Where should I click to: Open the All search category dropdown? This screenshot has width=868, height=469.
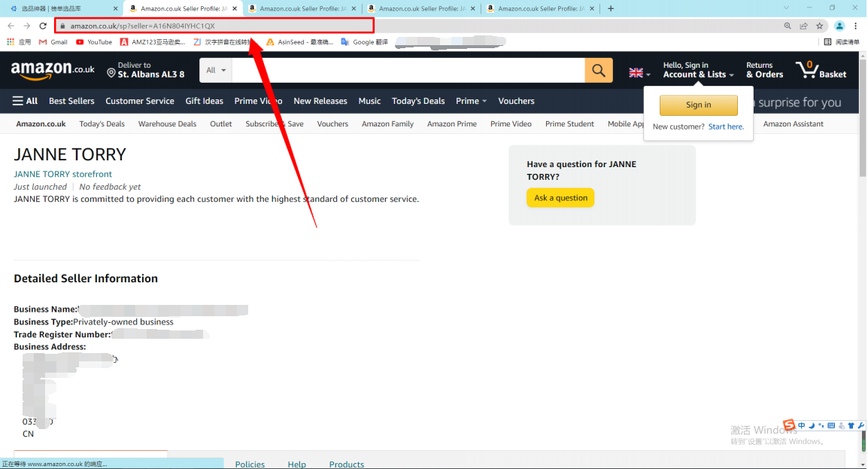(216, 70)
